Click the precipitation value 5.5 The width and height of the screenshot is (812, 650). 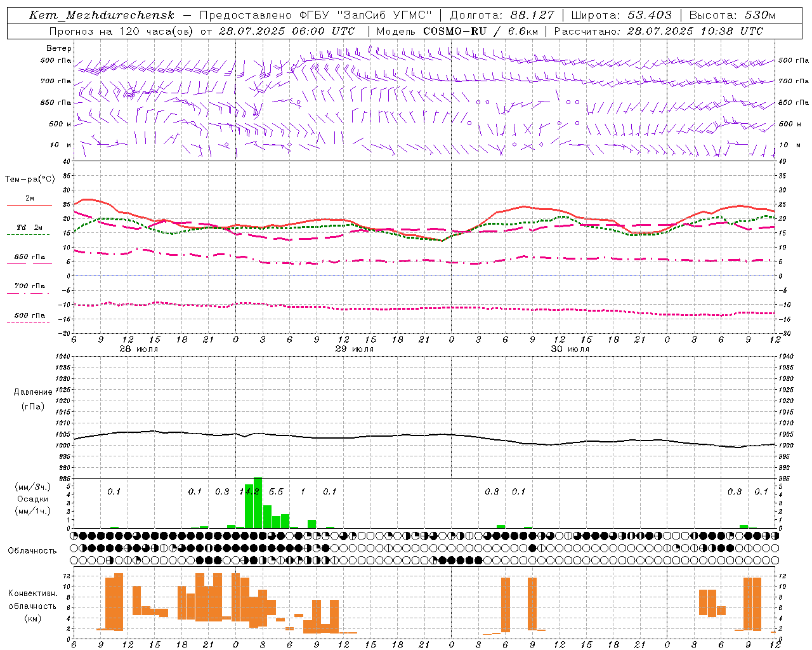coord(276,492)
